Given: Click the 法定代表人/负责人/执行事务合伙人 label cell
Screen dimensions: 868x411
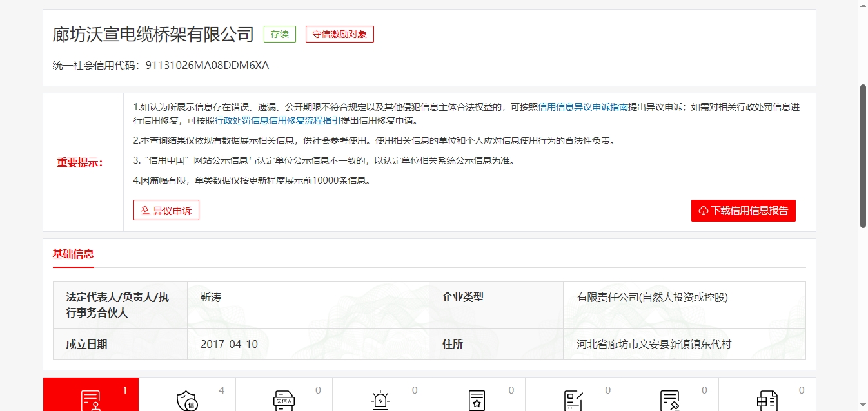Looking at the screenshot, I should click(121, 305).
